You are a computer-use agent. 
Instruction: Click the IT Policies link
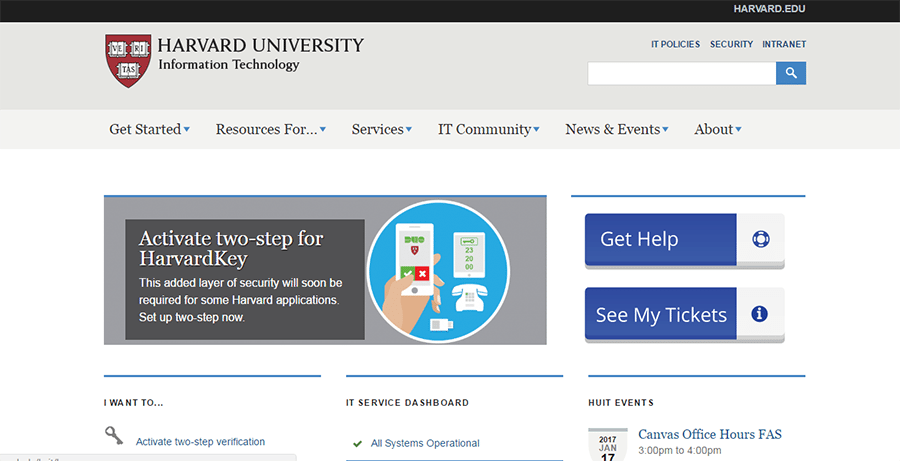click(674, 44)
